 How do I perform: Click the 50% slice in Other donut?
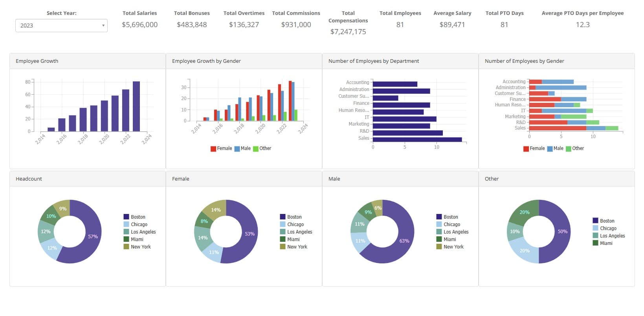pos(562,232)
